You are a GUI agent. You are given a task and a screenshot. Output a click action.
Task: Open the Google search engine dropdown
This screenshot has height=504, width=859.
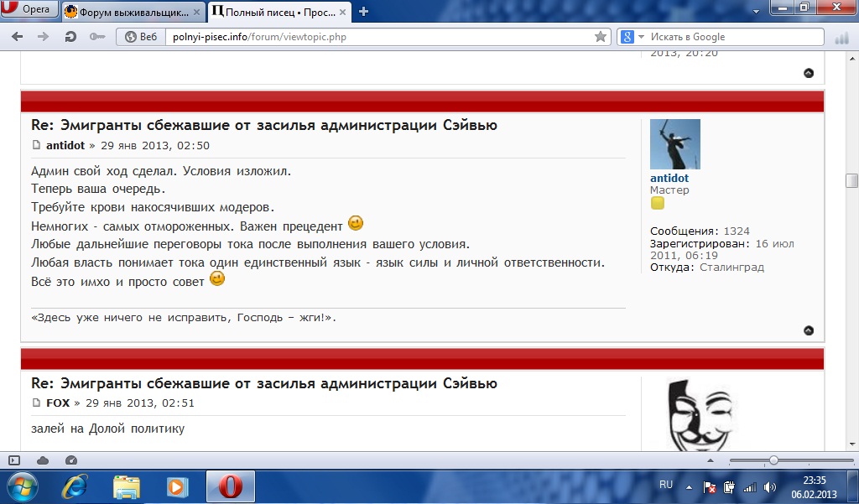click(x=633, y=37)
